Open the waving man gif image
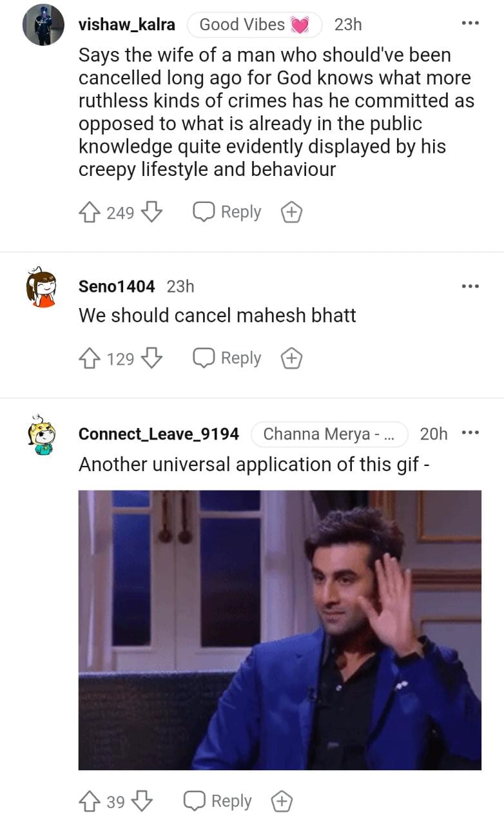 pyautogui.click(x=280, y=630)
